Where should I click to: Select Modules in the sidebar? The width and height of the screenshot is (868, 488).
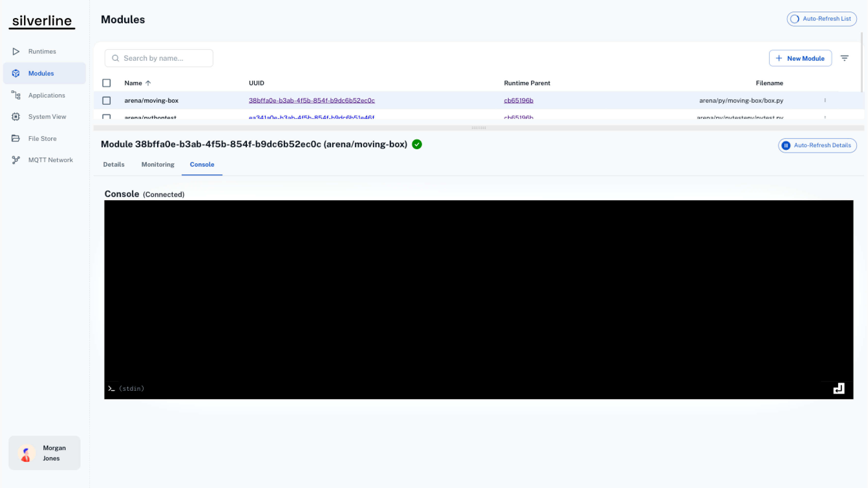pos(44,73)
